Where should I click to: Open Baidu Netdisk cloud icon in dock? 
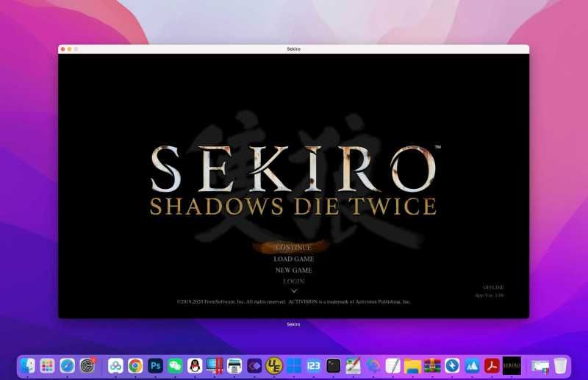115,366
